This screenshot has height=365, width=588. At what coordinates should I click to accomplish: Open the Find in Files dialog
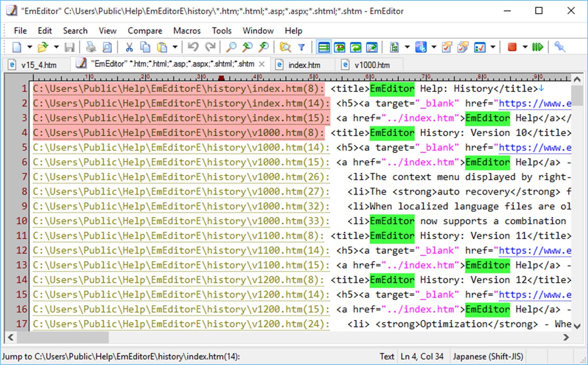(286, 47)
